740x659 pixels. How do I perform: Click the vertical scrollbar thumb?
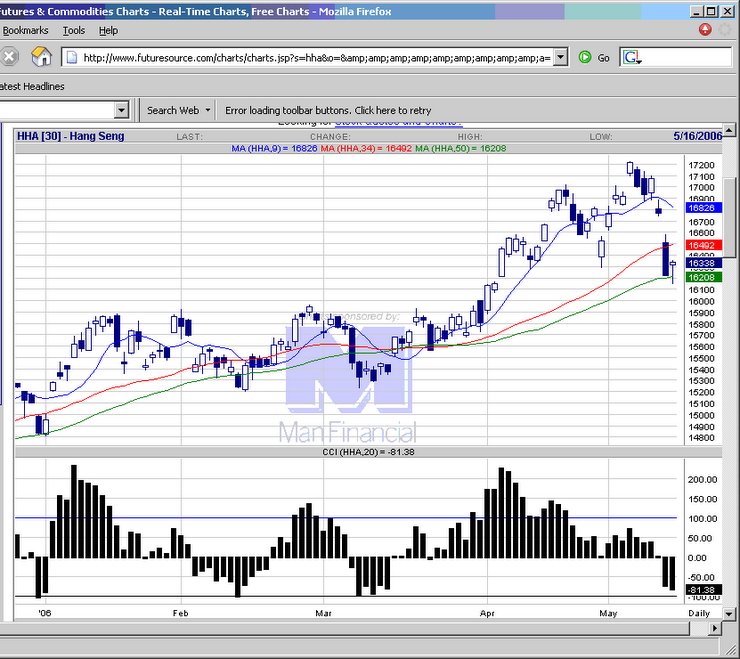tap(729, 218)
